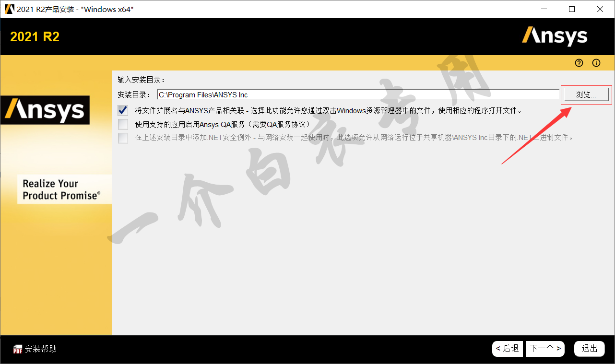Viewport: 615px width, 364px height.
Task: Close the installer window
Action: (600, 9)
